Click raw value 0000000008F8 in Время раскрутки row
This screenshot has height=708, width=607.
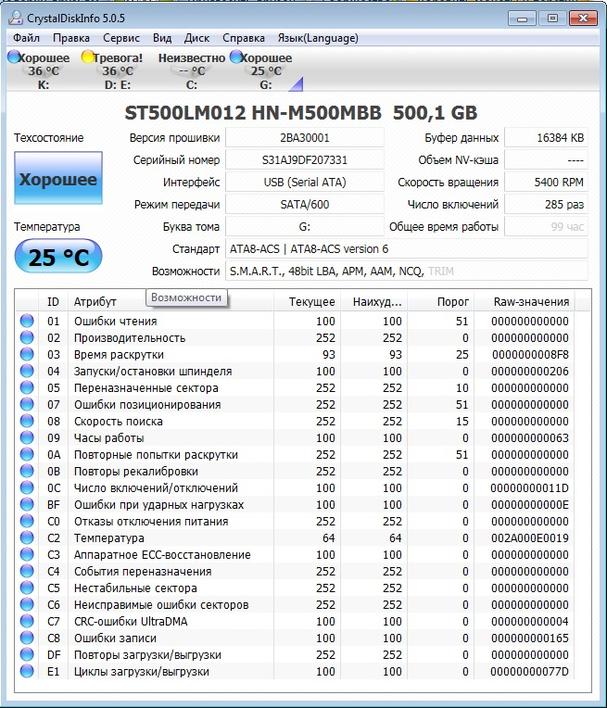[x=530, y=354]
